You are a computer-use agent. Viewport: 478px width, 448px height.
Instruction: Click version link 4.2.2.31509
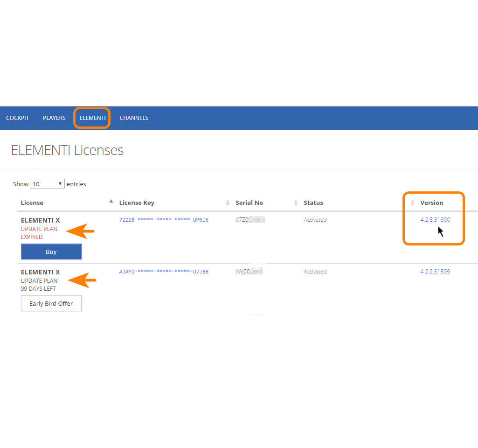point(435,272)
